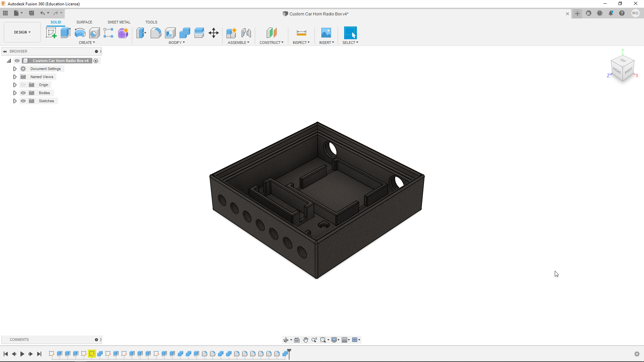644x362 pixels.
Task: Select the Pan hand tool
Action: 306,340
